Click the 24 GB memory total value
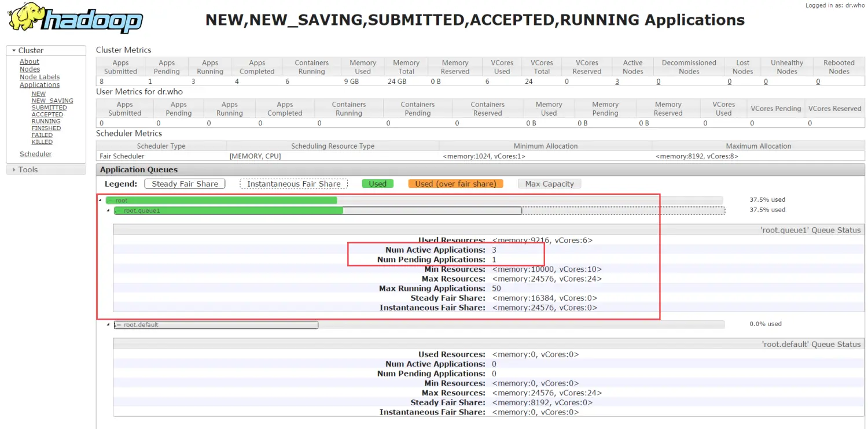 [397, 82]
